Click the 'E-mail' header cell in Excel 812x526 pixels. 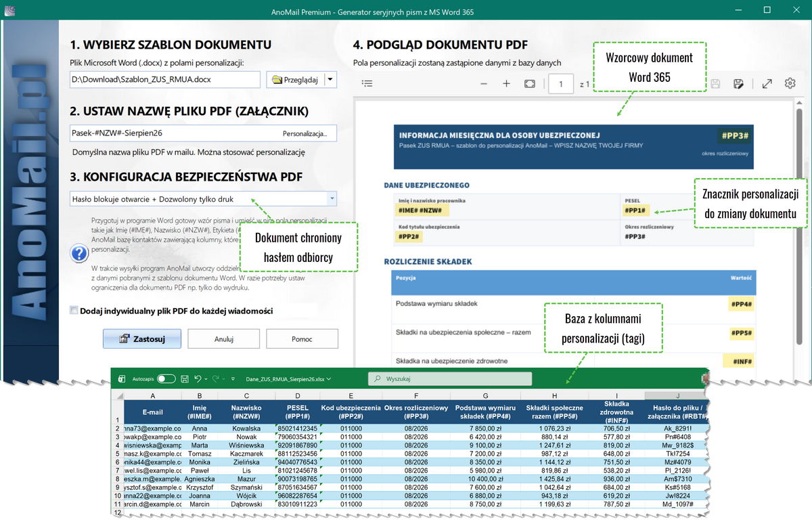(153, 412)
